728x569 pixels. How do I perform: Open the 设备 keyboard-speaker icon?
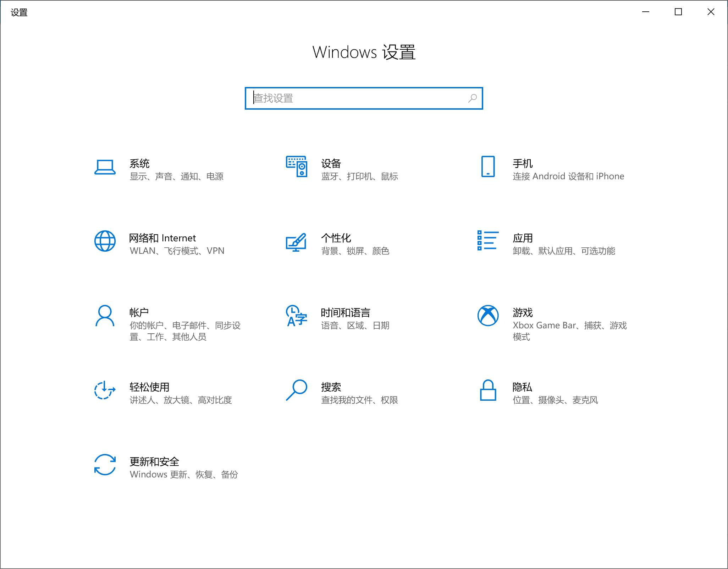(297, 166)
